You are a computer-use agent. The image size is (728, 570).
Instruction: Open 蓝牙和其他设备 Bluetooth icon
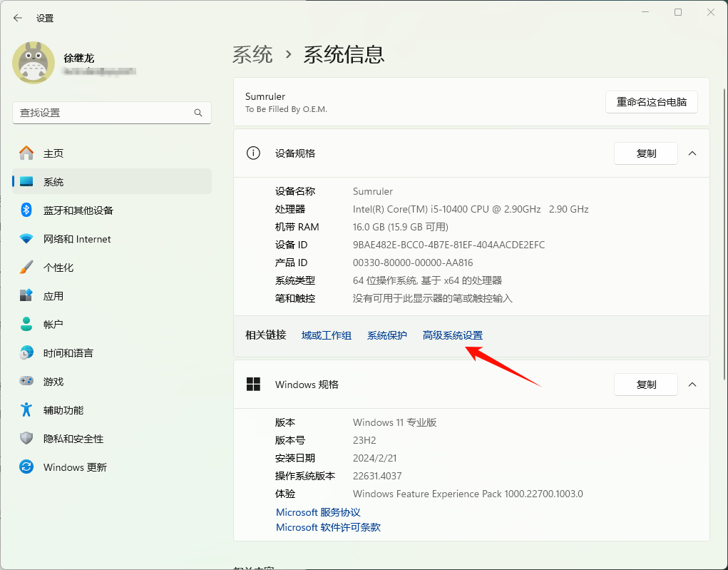pyautogui.click(x=26, y=210)
